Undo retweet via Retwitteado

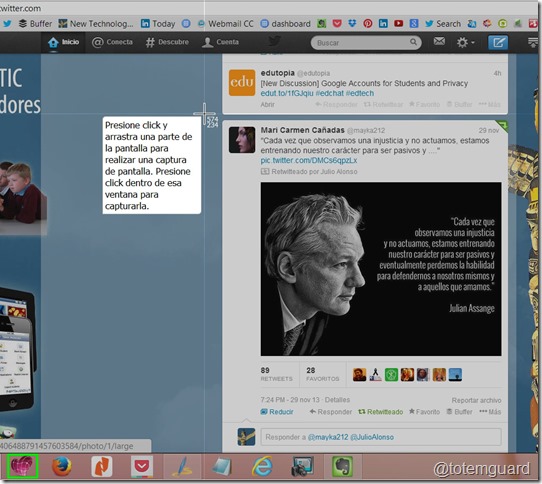381,412
